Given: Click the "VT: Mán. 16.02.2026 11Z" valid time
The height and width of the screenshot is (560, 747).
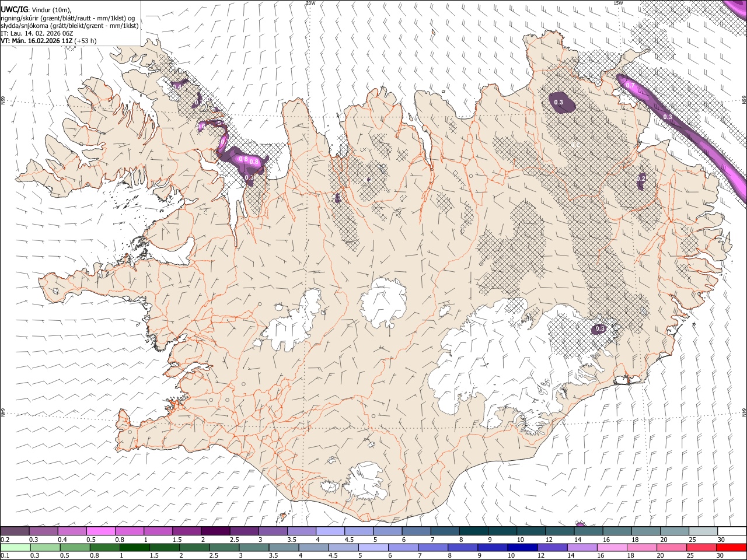Looking at the screenshot, I should (x=37, y=41).
